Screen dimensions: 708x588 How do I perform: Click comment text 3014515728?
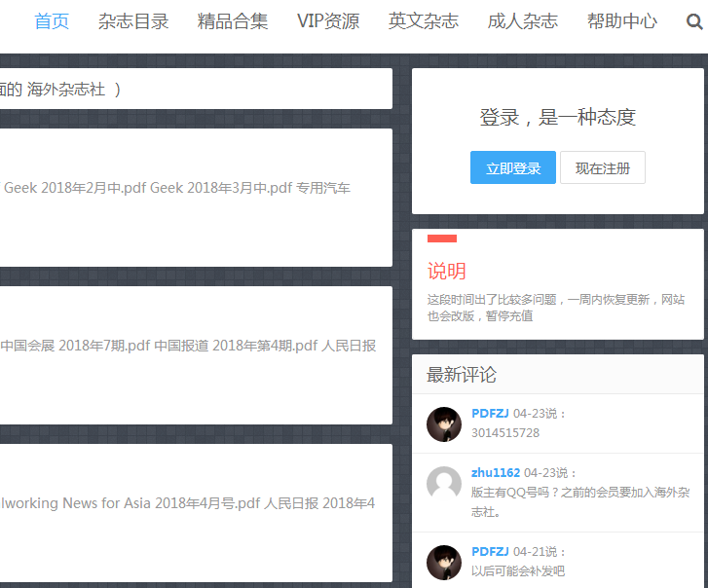coord(505,433)
